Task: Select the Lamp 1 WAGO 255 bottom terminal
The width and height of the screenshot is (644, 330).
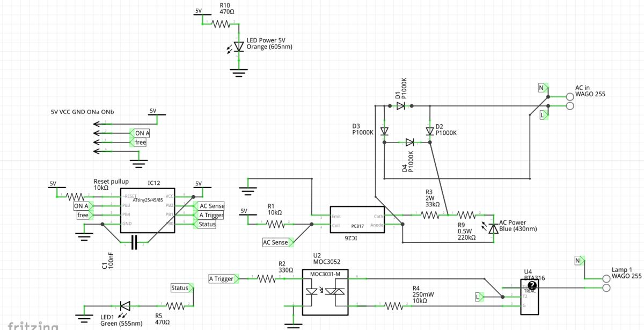Action: (607, 288)
